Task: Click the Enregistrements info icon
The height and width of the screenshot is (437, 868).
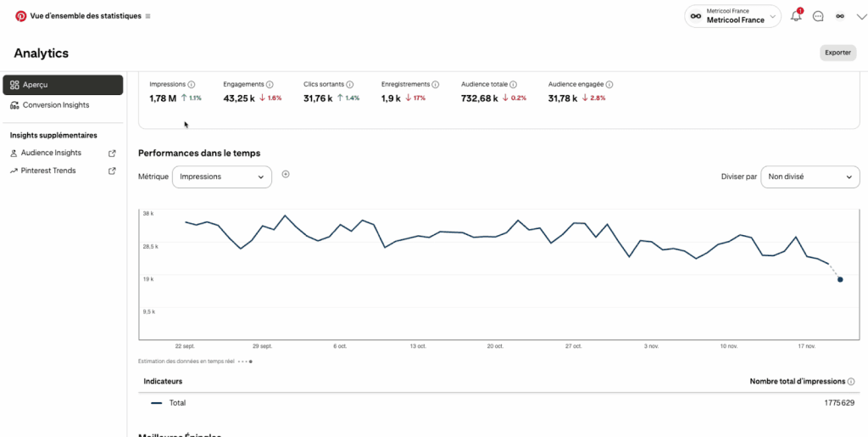Action: pyautogui.click(x=436, y=85)
